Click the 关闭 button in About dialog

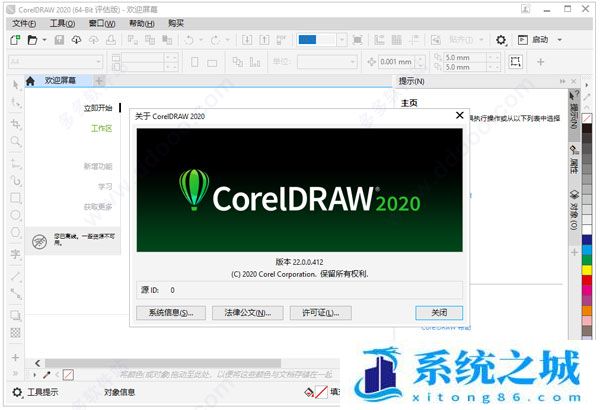439,313
